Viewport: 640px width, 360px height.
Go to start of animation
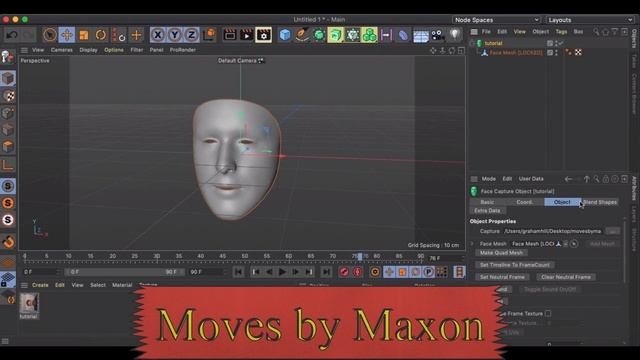pyautogui.click(x=239, y=272)
